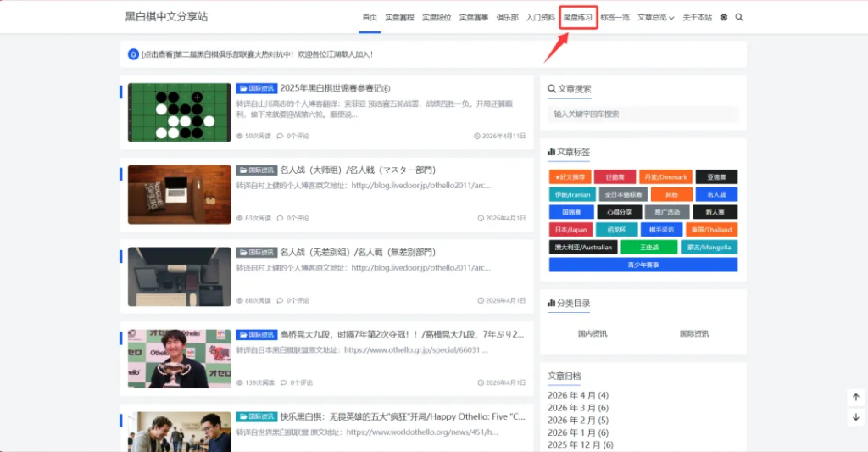Select the 心得分享 tag
The width and height of the screenshot is (868, 452).
(620, 212)
